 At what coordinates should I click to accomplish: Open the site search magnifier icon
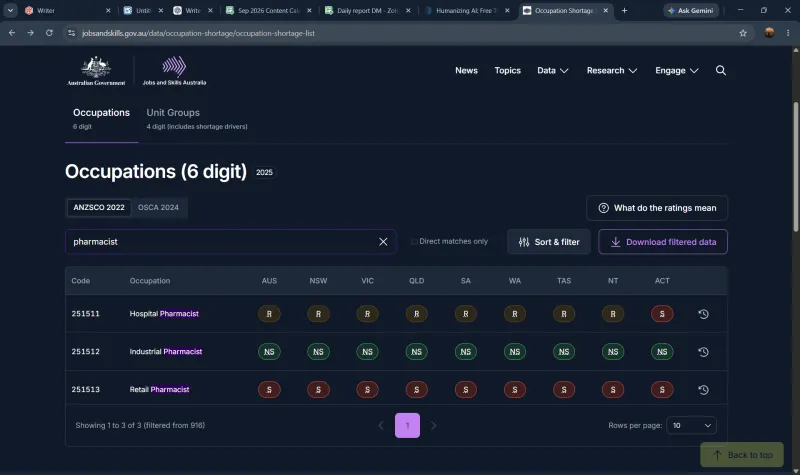720,70
